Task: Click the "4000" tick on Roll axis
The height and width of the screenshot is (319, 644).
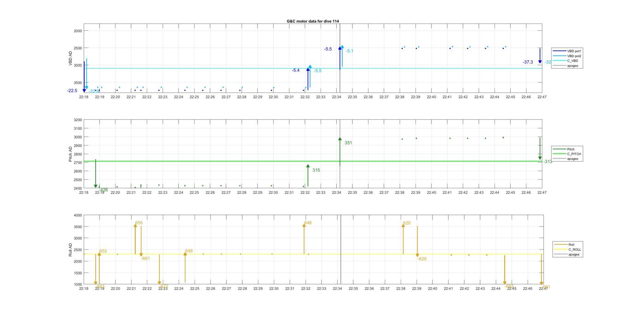Action: point(77,215)
